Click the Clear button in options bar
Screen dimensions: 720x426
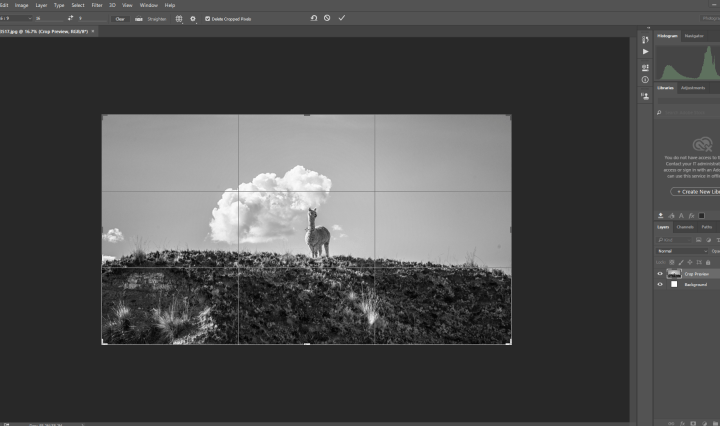point(120,19)
